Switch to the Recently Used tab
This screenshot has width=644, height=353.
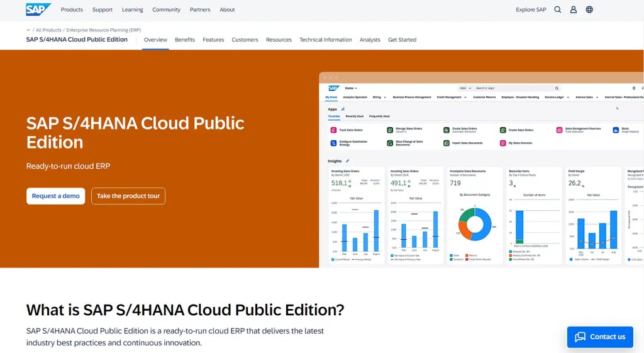tap(355, 116)
